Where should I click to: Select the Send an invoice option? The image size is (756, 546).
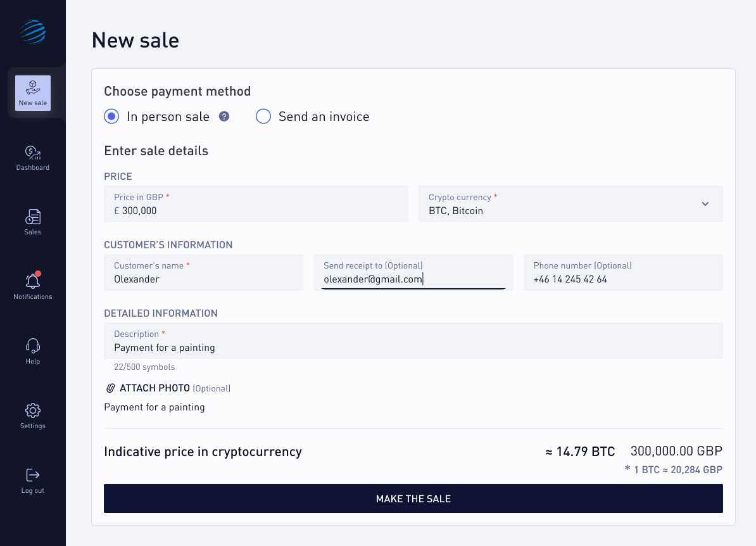(x=263, y=117)
